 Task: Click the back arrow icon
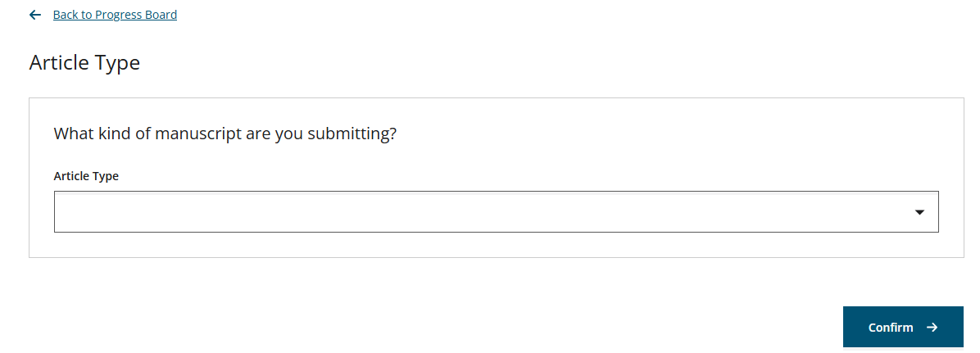click(x=35, y=15)
